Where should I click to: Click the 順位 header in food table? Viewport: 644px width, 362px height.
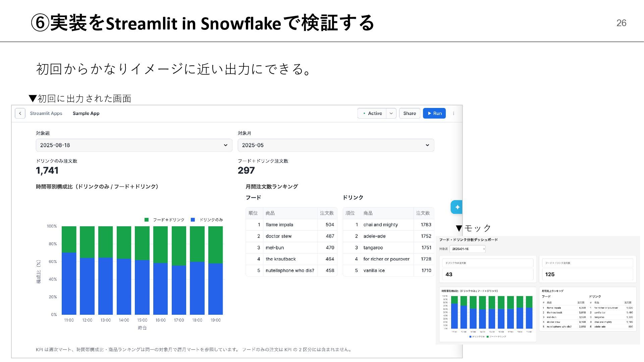[253, 213]
